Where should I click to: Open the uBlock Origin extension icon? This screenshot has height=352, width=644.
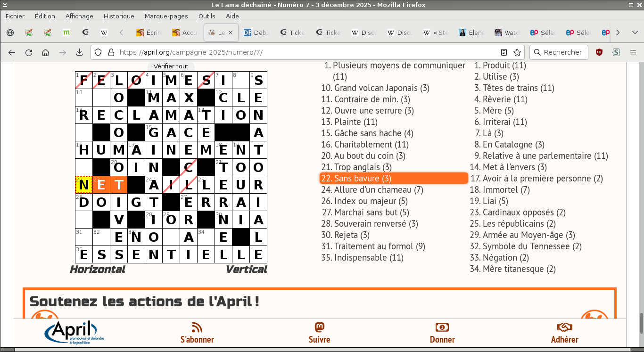599,52
